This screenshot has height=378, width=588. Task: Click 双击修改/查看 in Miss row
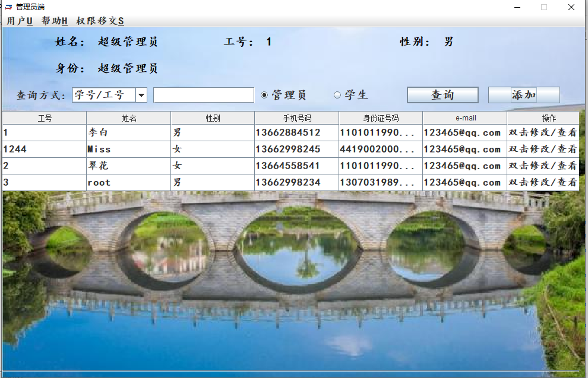click(543, 149)
